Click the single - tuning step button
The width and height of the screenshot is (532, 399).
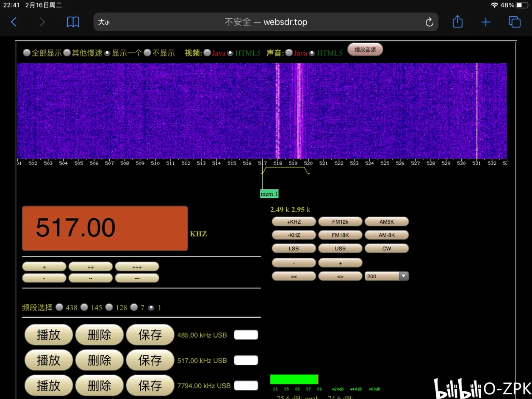[x=44, y=278]
